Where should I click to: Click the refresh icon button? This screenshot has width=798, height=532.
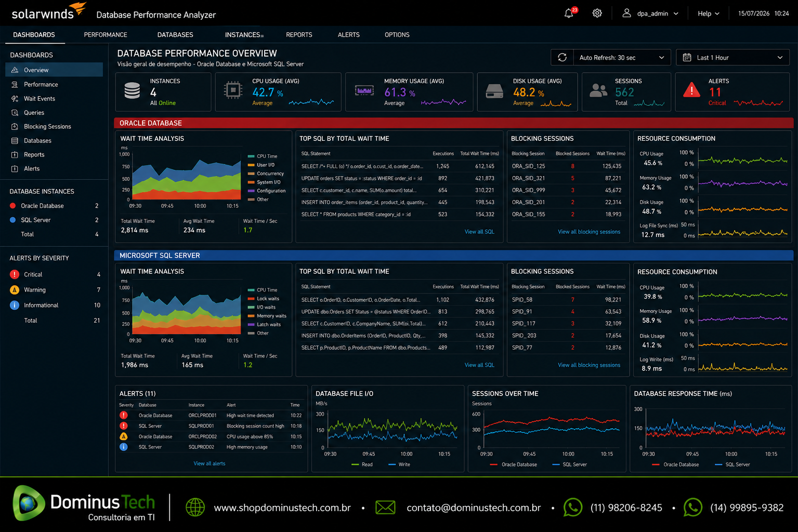tap(562, 57)
